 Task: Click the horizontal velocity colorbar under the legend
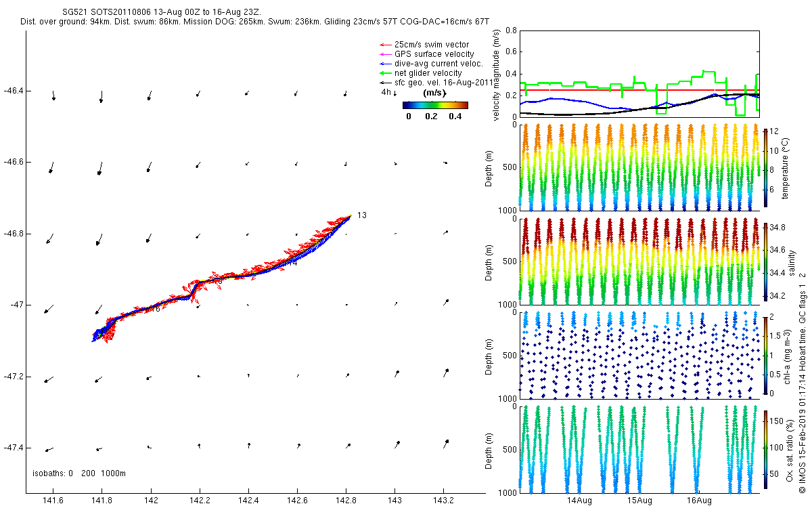click(x=435, y=105)
